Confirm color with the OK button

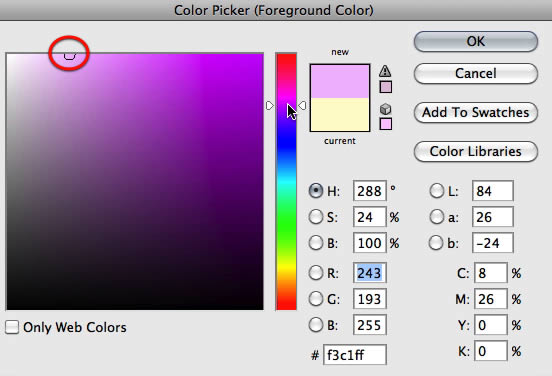pos(476,42)
